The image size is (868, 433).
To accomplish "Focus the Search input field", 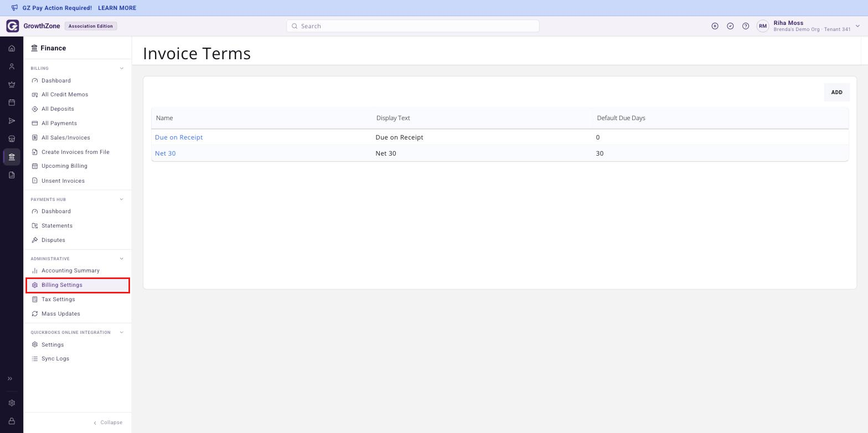I will (413, 26).
